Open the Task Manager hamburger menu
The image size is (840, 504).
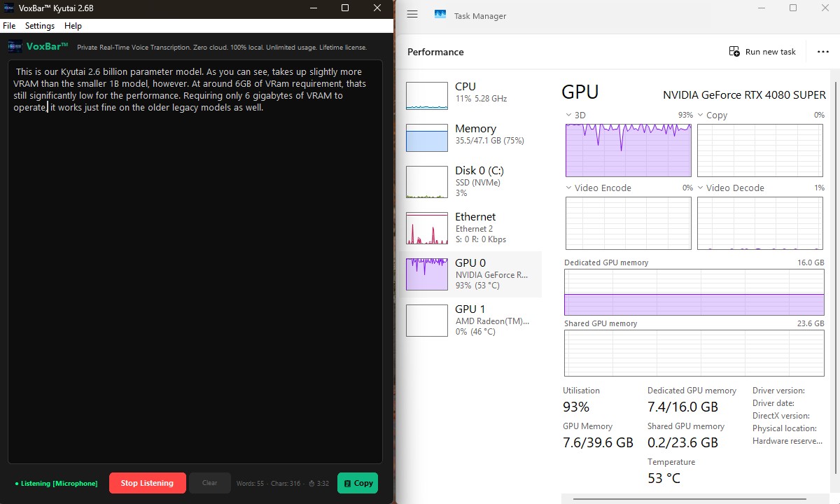coord(412,14)
